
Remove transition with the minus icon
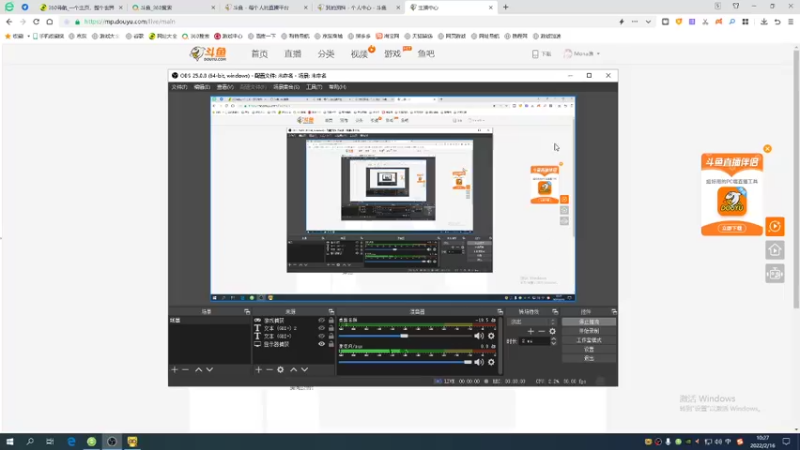point(541,332)
